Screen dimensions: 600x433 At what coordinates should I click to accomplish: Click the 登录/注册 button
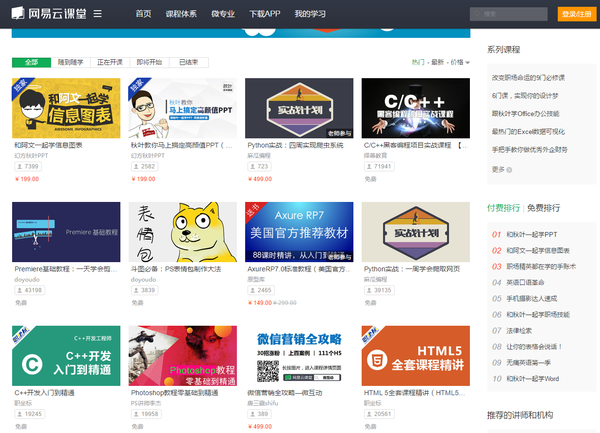point(577,14)
